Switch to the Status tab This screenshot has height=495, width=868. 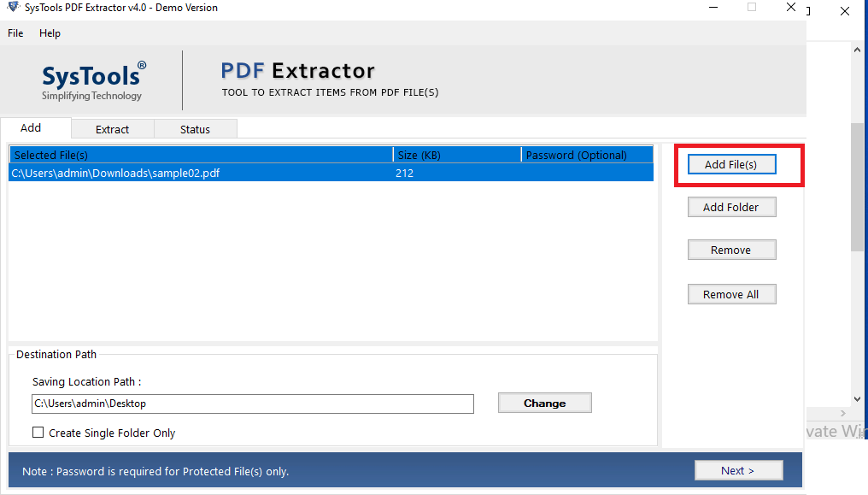[195, 128]
